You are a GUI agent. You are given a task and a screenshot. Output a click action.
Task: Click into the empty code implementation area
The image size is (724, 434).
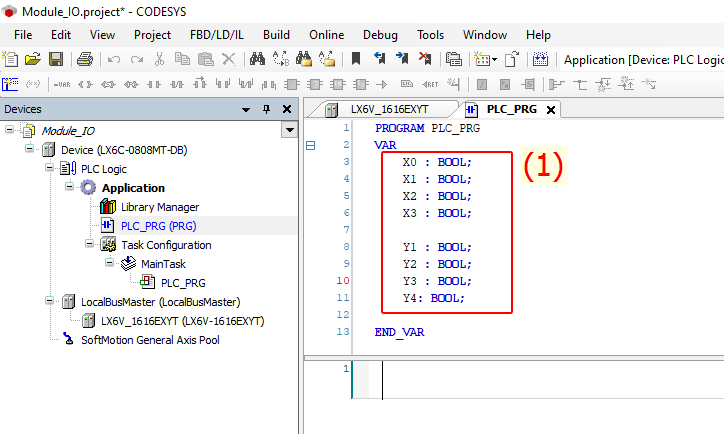coord(540,395)
